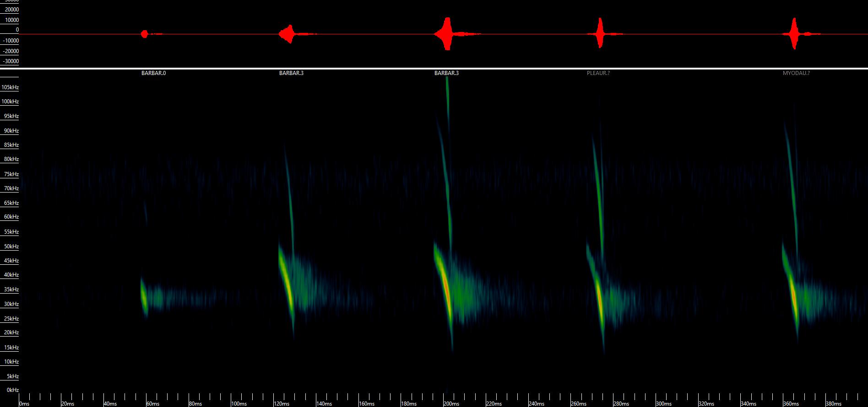Click the 200ms time axis marker

451,404
